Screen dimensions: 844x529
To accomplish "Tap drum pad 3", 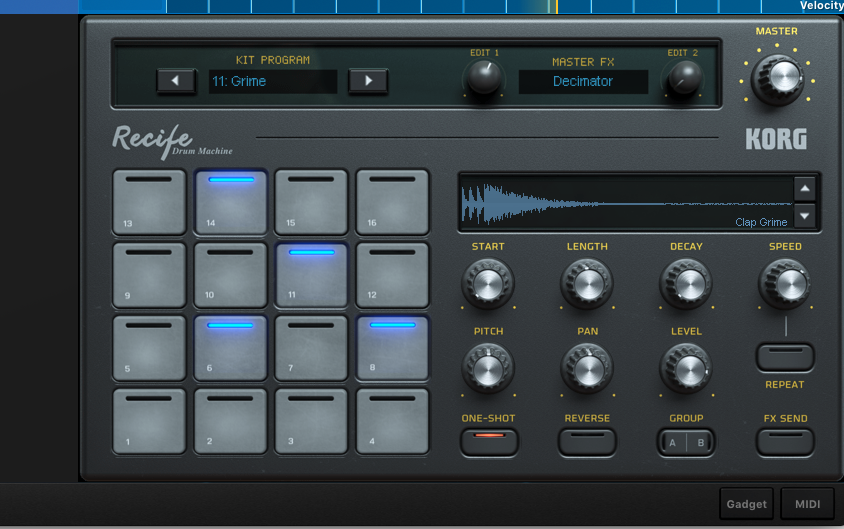I will click(311, 421).
